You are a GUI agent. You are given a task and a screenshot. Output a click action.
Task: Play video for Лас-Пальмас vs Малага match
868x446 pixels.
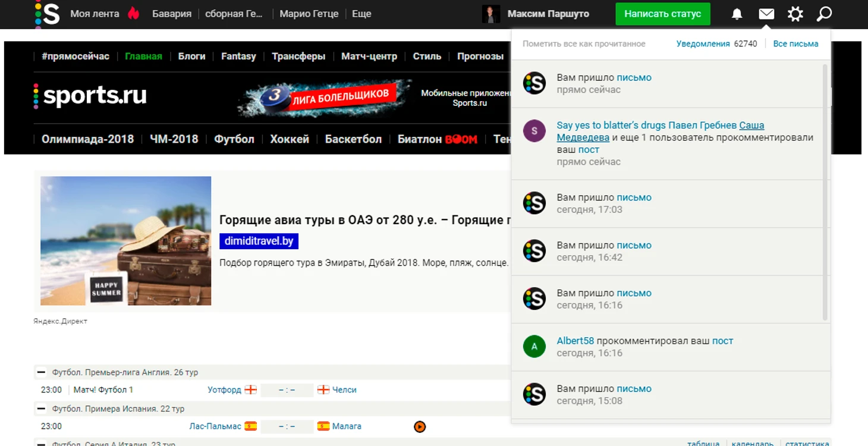(420, 426)
